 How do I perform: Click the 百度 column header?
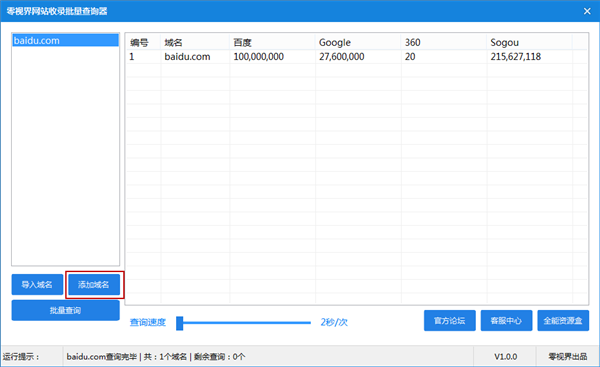pyautogui.click(x=272, y=42)
